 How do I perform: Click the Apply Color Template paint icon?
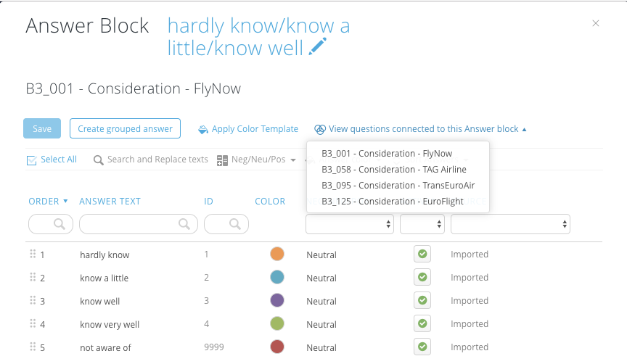203,130
